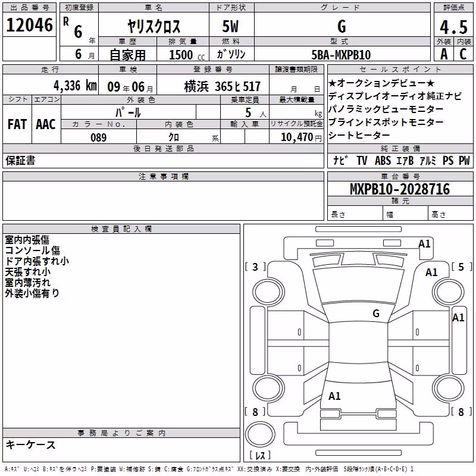Screen dimensions: 476x476
Task: Click the recycle deposit 10,470円
Action: coord(301,137)
